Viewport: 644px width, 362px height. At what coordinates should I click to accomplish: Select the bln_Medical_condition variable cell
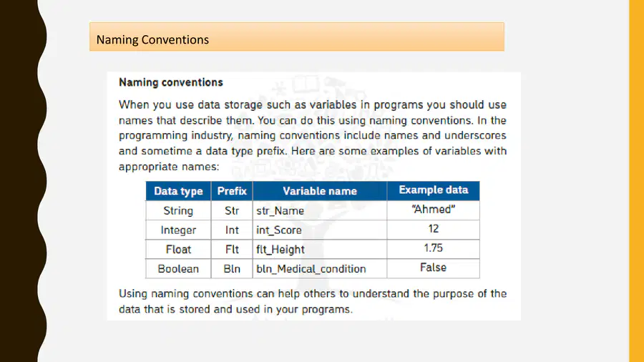coord(320,269)
